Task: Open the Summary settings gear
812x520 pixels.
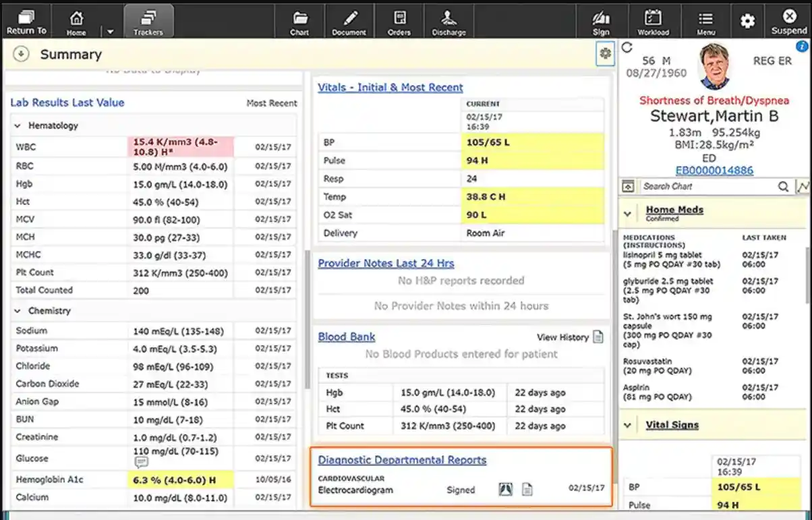Action: 605,53
